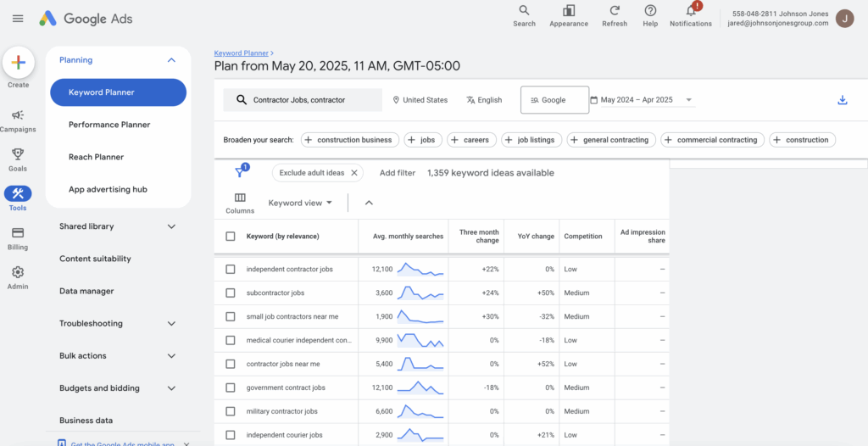
Task: Select all keywords header checkbox
Action: [231, 237]
